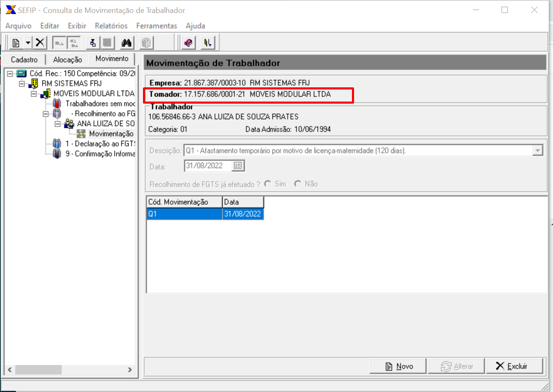Select the people icon of ANA LUIZA
Viewport: 553px width, 392px height.
pos(69,124)
